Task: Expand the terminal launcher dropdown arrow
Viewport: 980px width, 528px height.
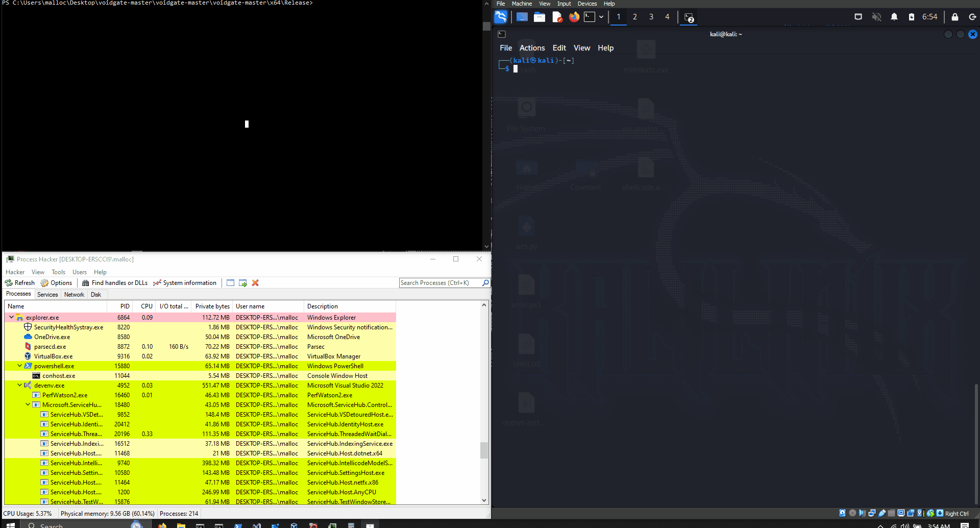Action: [x=601, y=17]
